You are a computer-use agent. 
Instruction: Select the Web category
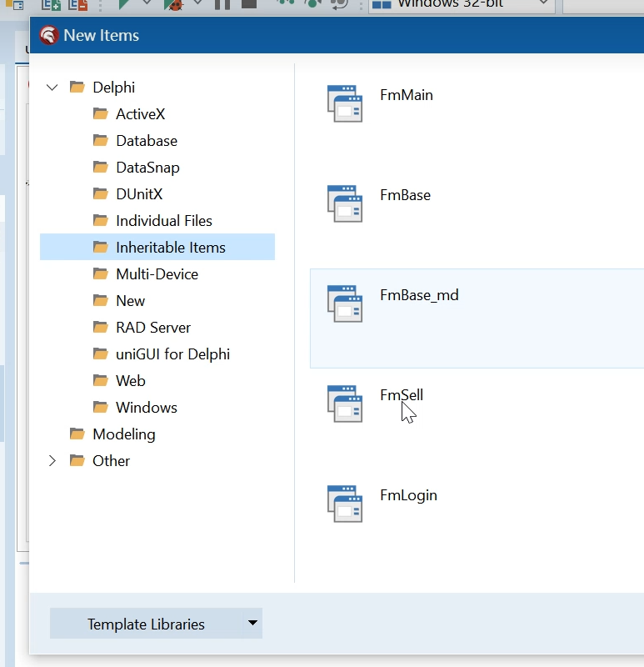tap(131, 381)
